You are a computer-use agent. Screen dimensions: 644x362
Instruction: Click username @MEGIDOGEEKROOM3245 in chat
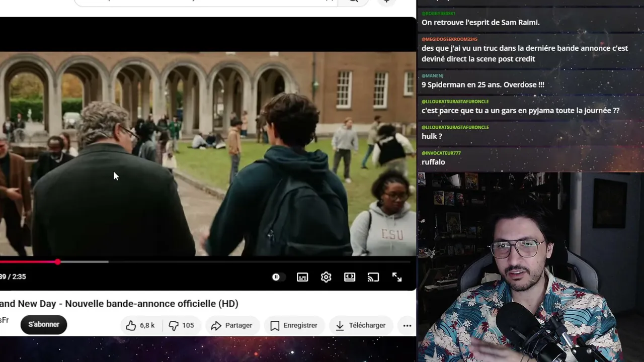click(x=449, y=39)
